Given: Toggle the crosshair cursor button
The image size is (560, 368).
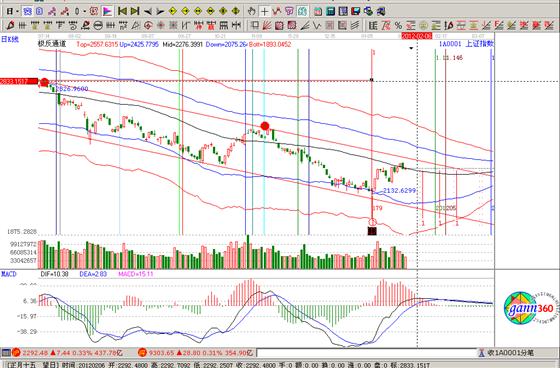Looking at the screenshot, I should tap(264, 11).
